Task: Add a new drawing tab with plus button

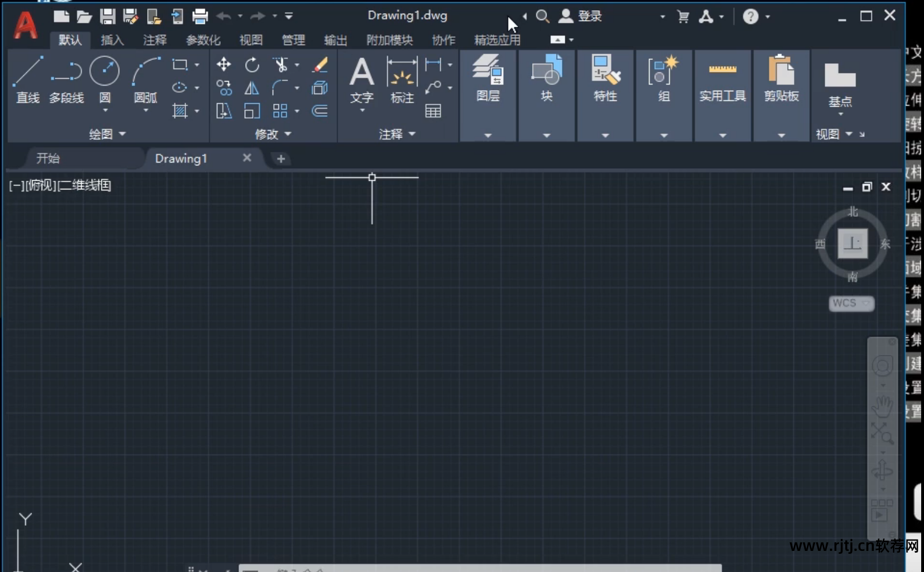Action: coord(281,159)
